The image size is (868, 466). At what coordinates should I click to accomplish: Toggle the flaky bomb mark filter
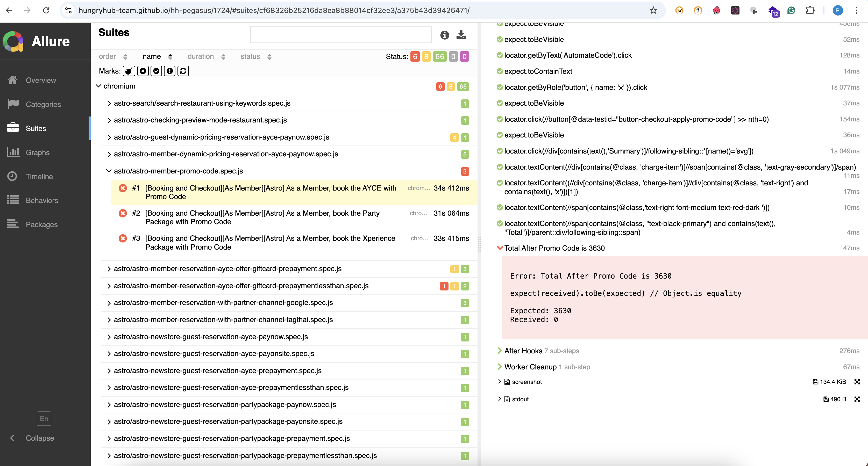click(129, 71)
